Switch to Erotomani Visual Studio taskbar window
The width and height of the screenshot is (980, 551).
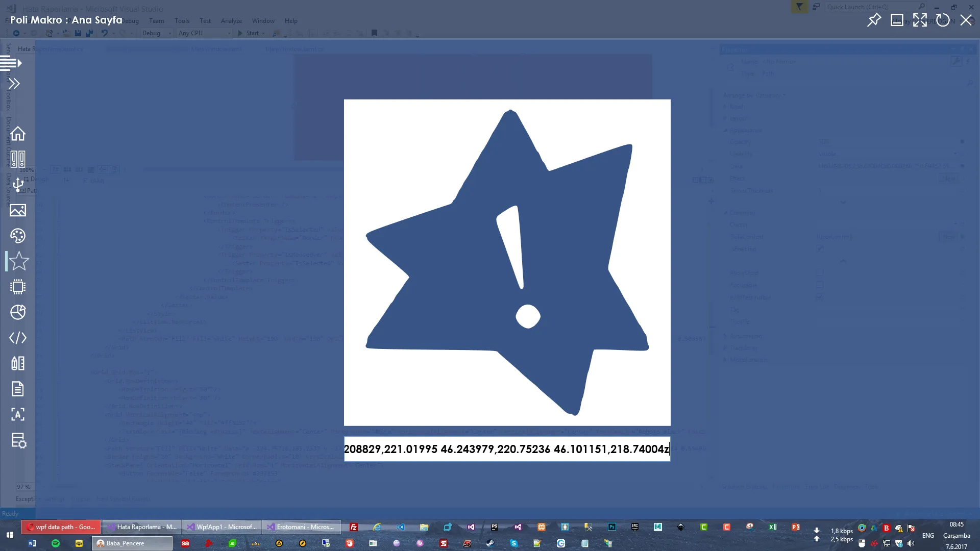[x=301, y=527]
